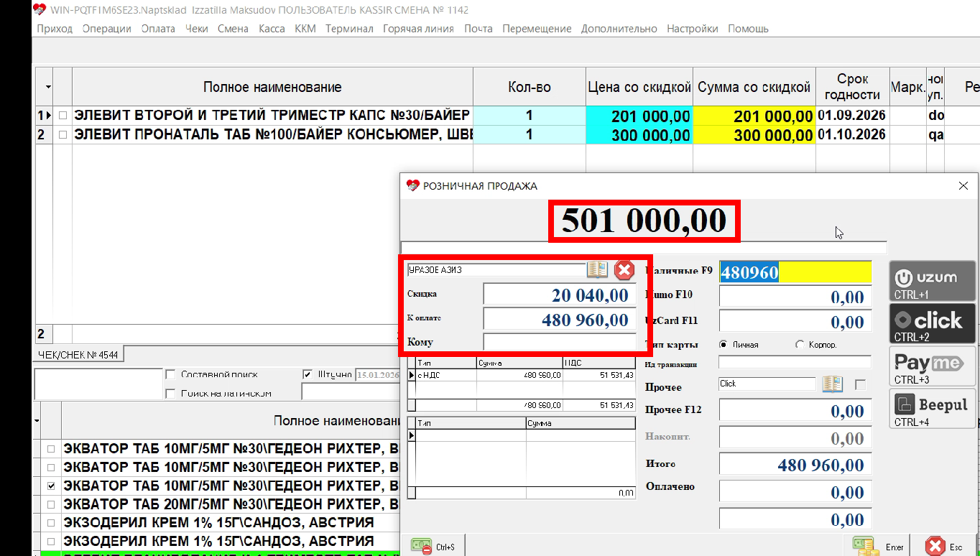Confirm payment with the Enter coins button

878,547
